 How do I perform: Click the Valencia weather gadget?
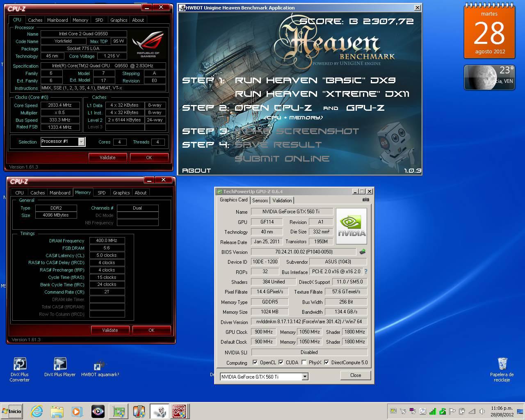click(x=490, y=77)
